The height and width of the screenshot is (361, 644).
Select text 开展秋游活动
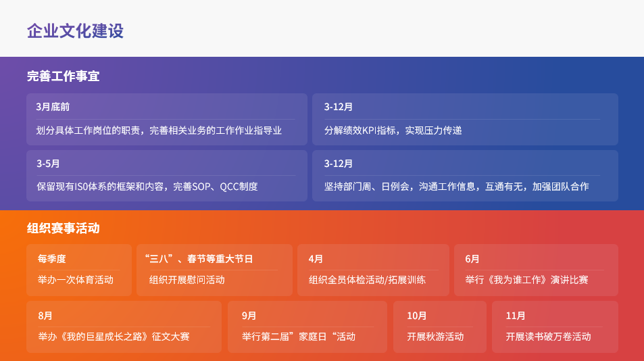pyautogui.click(x=435, y=337)
